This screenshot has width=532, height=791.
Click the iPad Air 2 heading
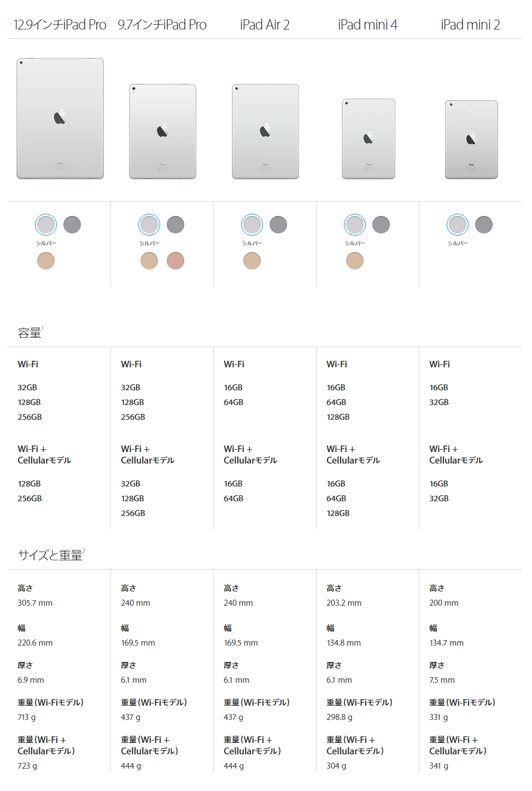pos(265,25)
